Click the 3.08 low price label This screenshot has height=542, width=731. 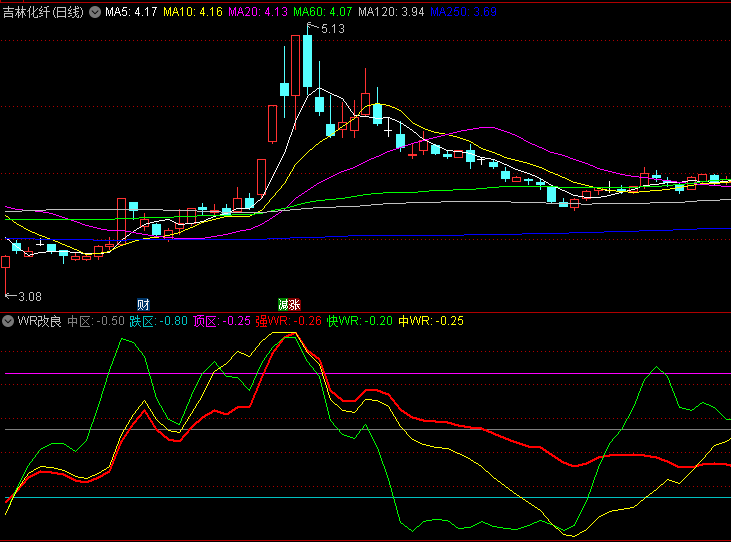29,296
